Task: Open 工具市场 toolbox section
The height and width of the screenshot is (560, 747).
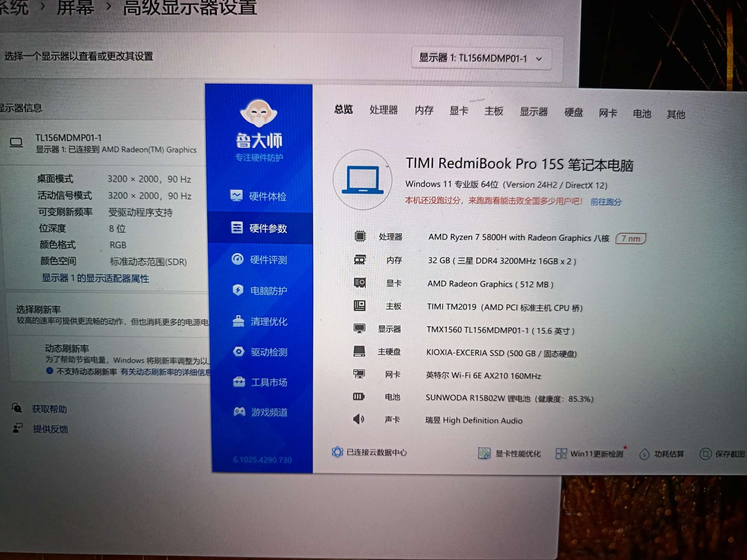Action: pyautogui.click(x=260, y=382)
